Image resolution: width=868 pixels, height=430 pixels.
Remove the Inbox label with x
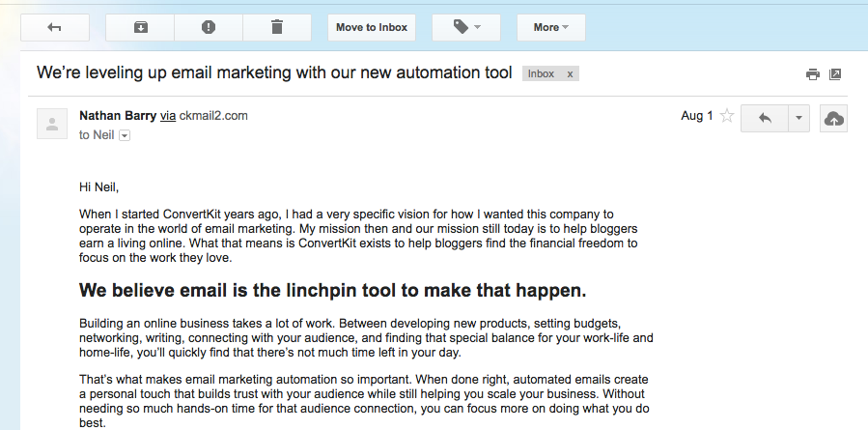pos(570,74)
